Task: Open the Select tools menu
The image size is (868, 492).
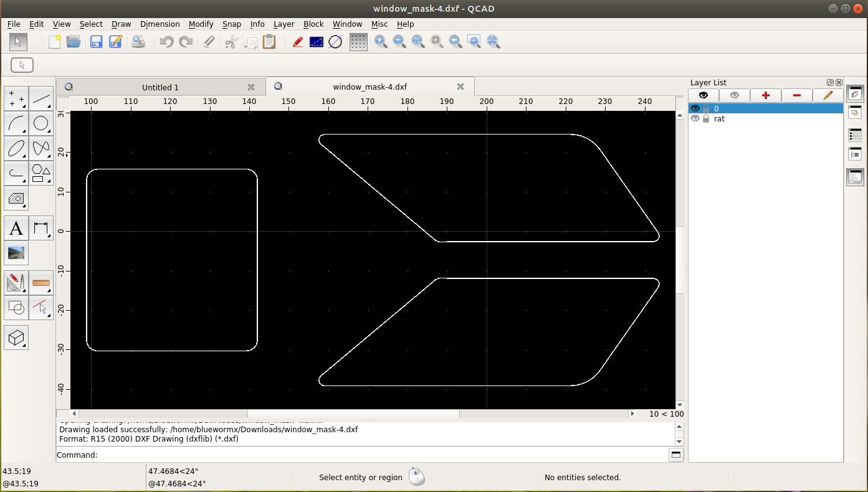Action: coord(41,308)
